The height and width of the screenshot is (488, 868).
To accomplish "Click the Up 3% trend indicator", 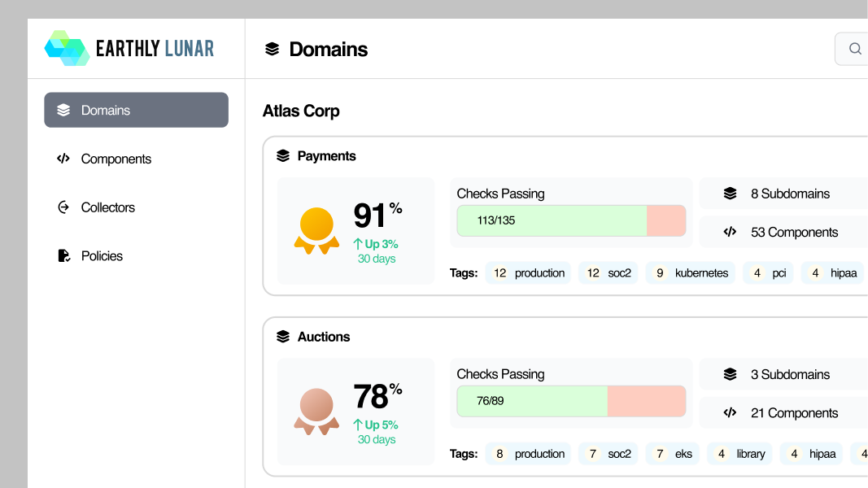I will pos(376,244).
